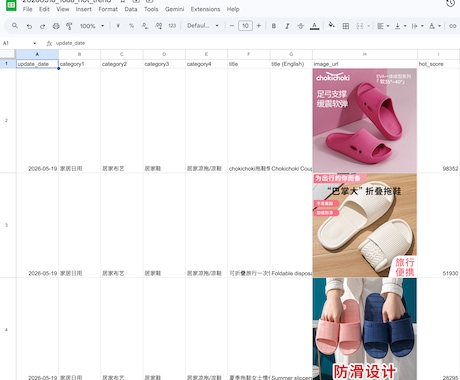Click the select-all corner box
The image size is (460, 380).
coord(8,54)
